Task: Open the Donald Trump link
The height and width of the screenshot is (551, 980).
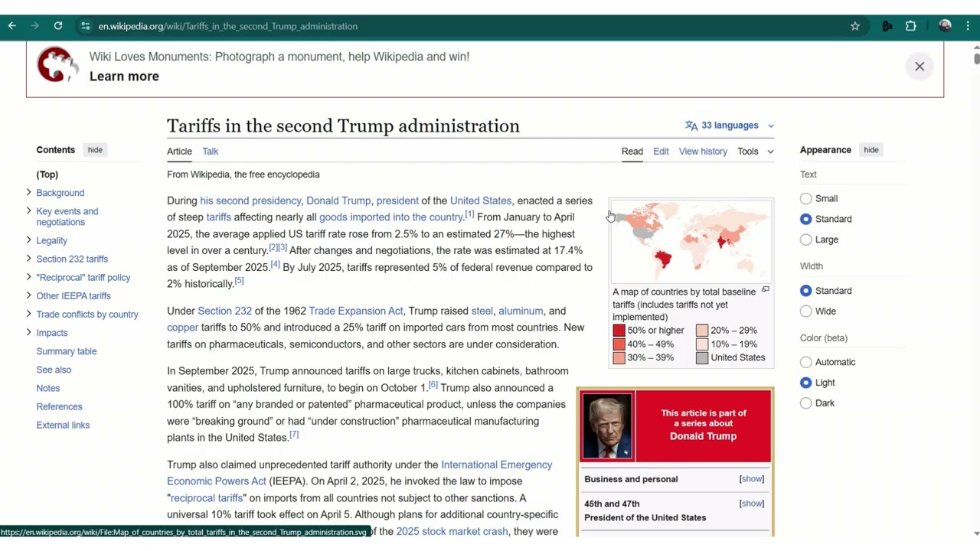Action: tap(338, 201)
